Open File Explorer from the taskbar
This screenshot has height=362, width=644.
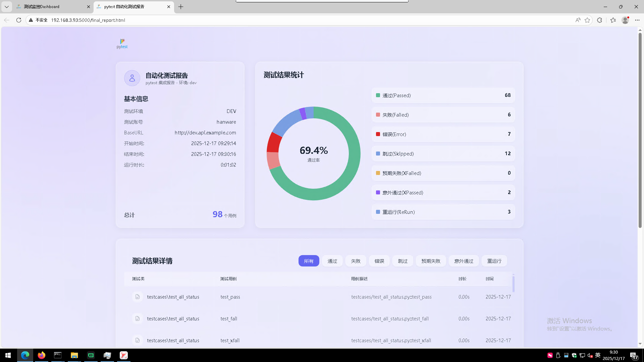pos(74,355)
